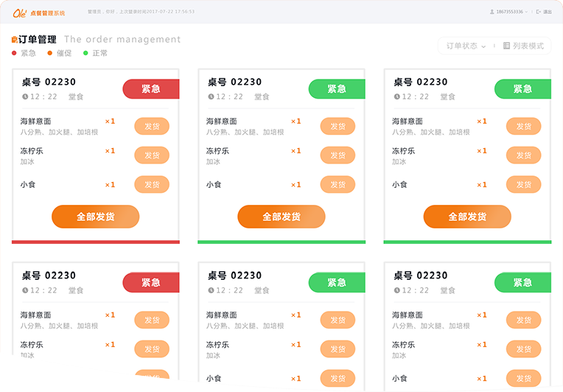563x392 pixels.
Task: Ship 海鲜意面 in the first card
Action: click(152, 126)
